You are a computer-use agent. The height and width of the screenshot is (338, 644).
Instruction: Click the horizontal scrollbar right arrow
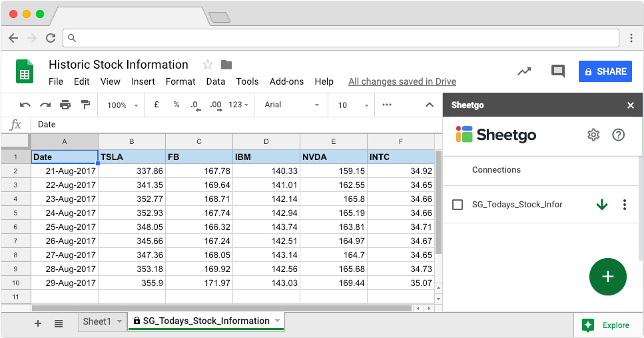(429, 308)
